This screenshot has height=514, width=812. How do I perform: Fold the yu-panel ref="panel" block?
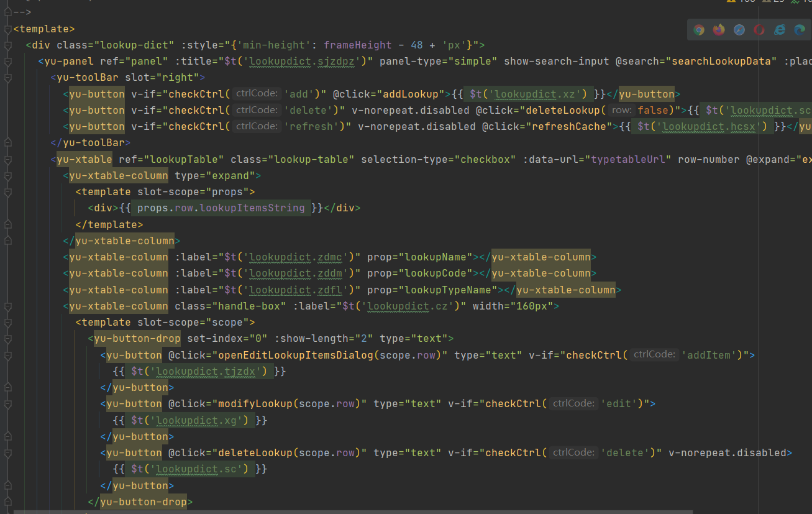7,62
